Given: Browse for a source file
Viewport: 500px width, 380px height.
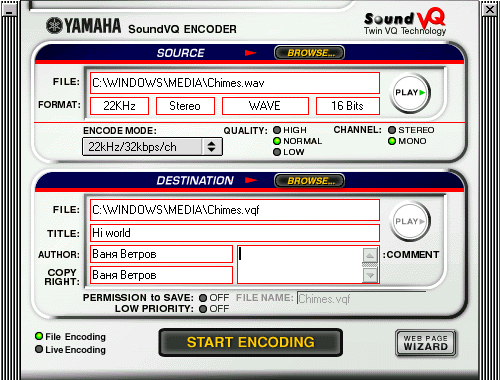Looking at the screenshot, I should (x=309, y=53).
